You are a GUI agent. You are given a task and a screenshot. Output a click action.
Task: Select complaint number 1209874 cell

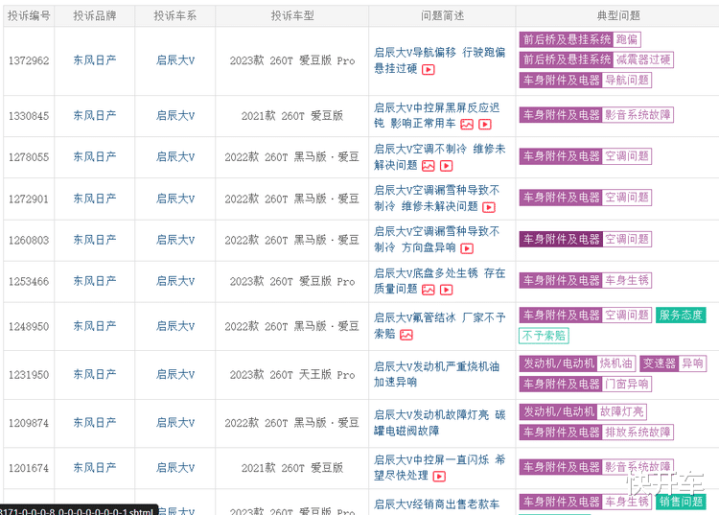[x=28, y=423]
